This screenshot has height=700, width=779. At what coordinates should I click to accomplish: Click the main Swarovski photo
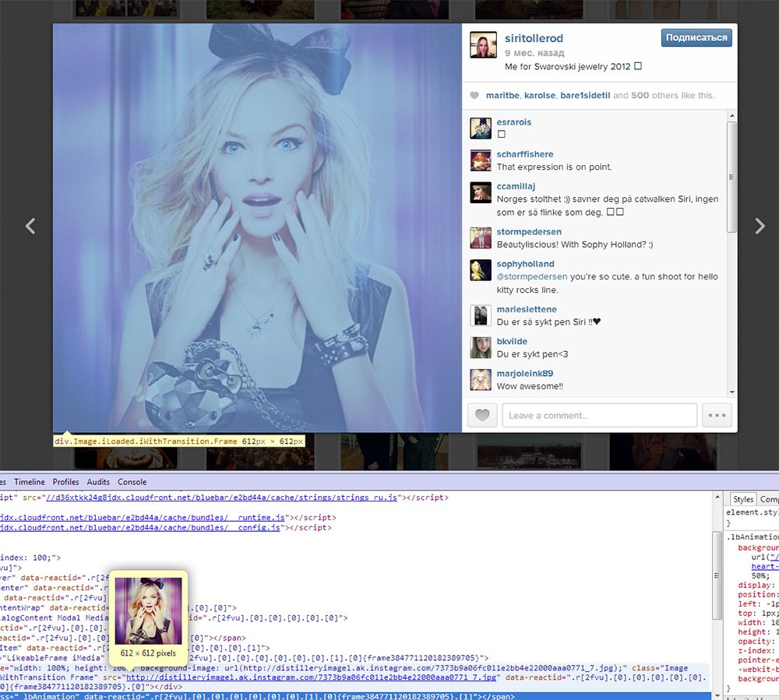pyautogui.click(x=257, y=227)
